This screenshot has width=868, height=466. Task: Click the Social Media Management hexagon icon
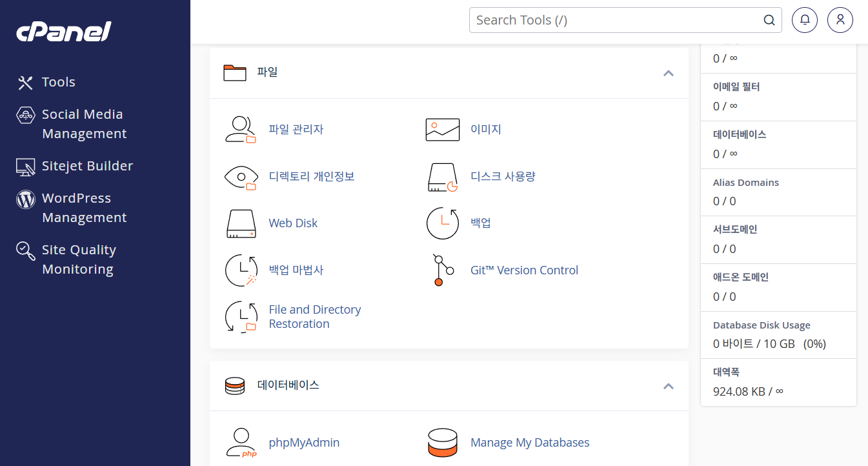point(25,116)
